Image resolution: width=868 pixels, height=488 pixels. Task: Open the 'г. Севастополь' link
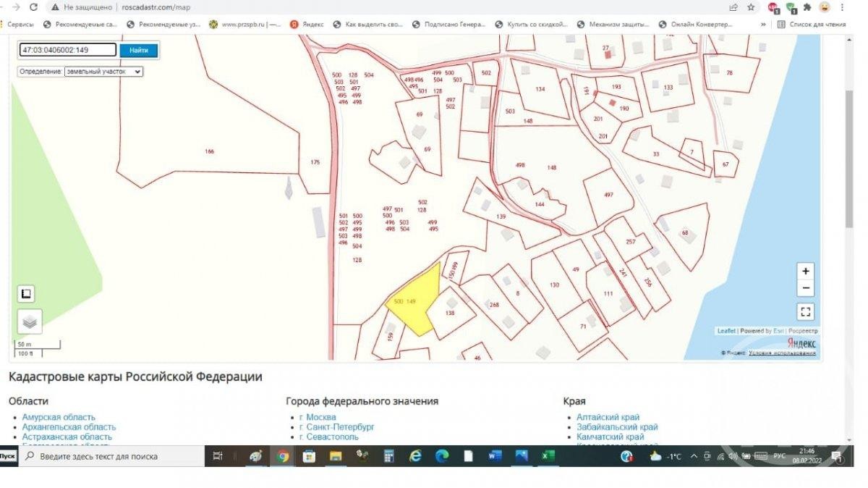pos(328,437)
